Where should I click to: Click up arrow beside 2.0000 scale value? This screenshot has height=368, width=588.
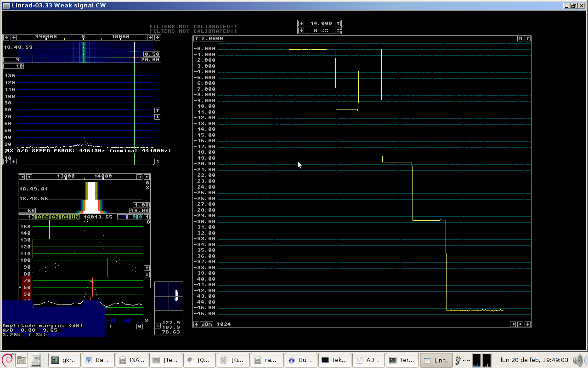coord(196,39)
